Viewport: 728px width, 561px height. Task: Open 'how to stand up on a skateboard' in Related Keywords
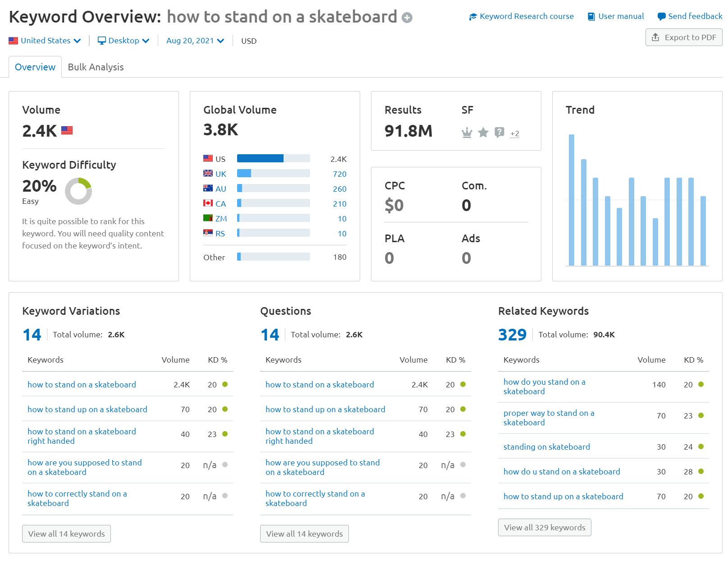coord(563,497)
